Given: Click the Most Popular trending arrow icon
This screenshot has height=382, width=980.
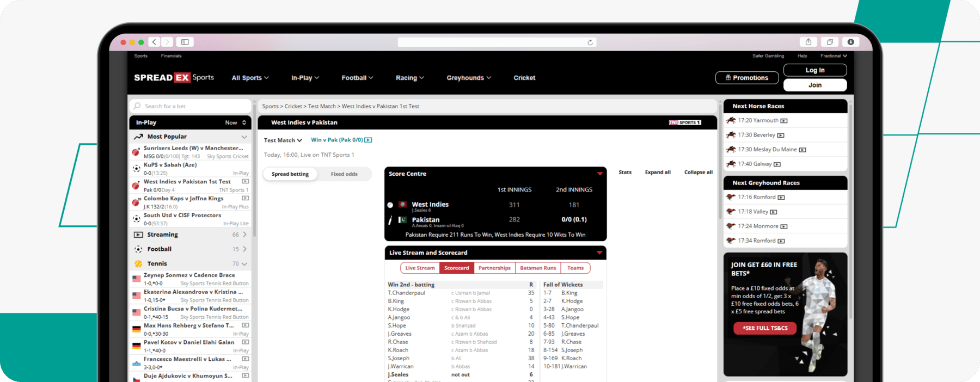Looking at the screenshot, I should pos(138,137).
